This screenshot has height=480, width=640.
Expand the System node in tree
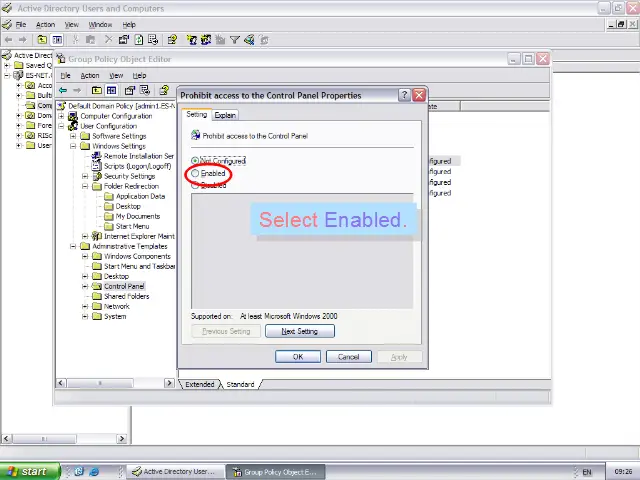click(x=85, y=316)
